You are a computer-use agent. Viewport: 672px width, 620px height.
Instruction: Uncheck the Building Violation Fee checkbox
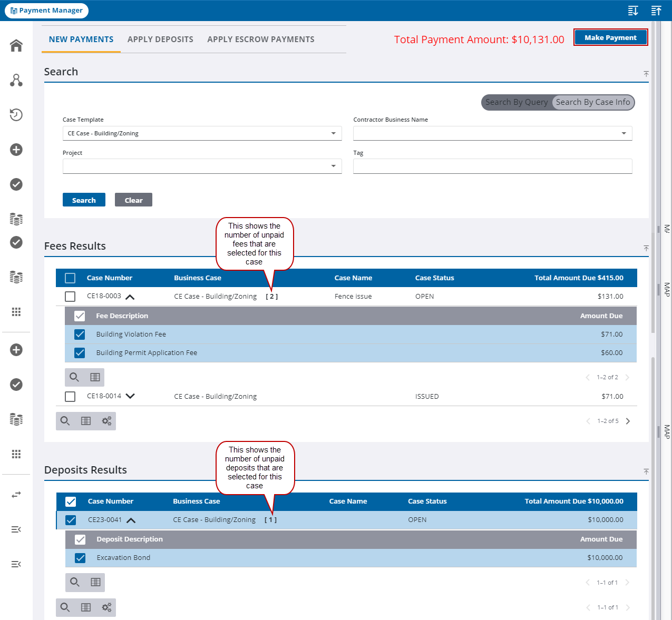pyautogui.click(x=79, y=334)
